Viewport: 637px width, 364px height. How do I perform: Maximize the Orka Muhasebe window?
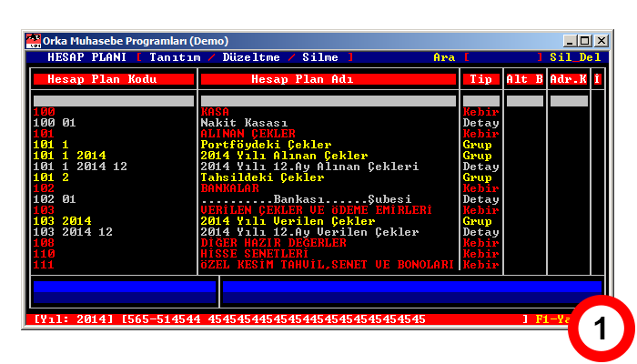tap(585, 41)
